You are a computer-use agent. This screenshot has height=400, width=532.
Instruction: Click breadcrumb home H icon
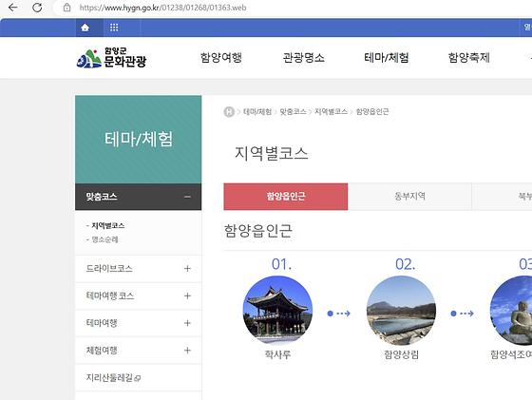point(229,111)
